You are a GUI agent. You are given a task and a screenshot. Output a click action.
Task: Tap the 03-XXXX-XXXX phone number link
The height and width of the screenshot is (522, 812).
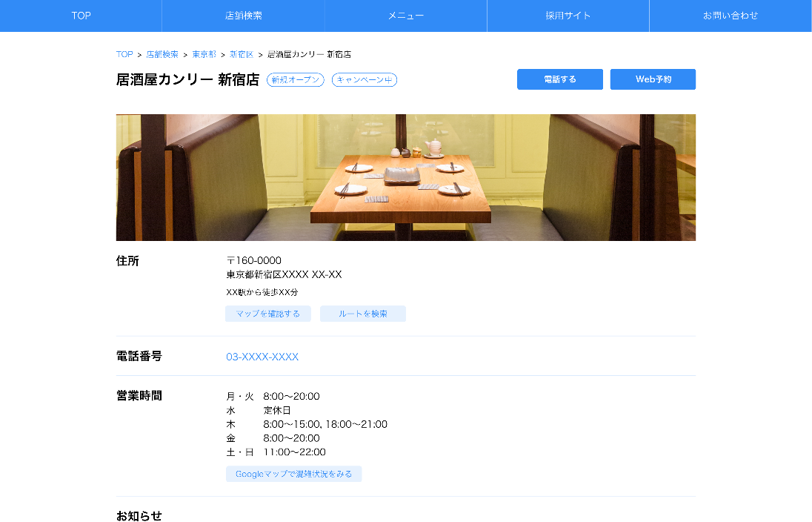pyautogui.click(x=262, y=357)
